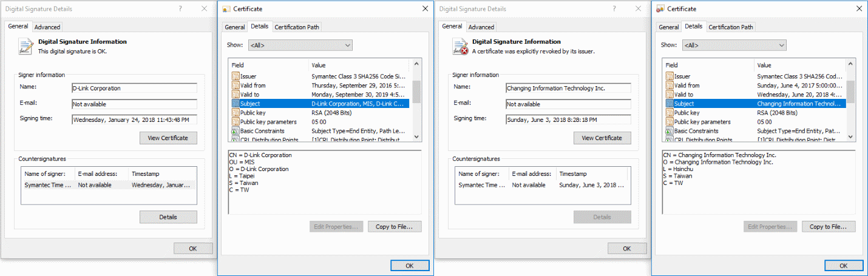The image size is (868, 276).
Task: Click help question mark in D-Link signature dialog
Action: click(180, 8)
